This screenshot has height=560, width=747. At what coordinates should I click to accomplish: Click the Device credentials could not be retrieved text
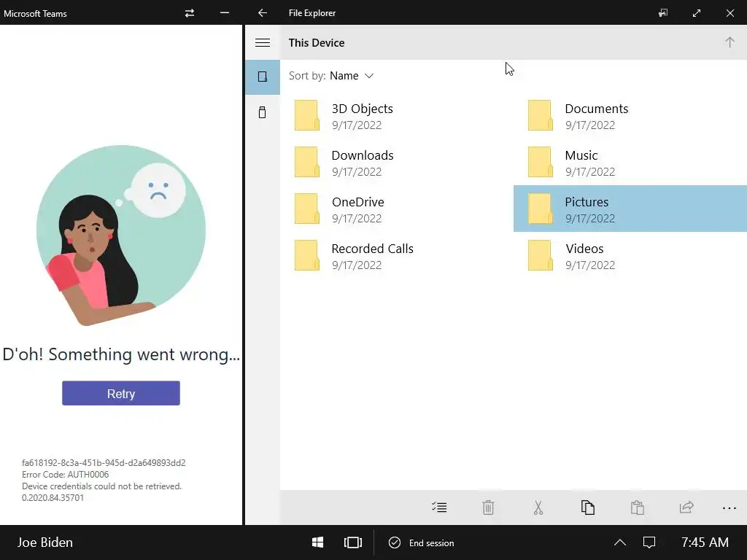pyautogui.click(x=102, y=486)
